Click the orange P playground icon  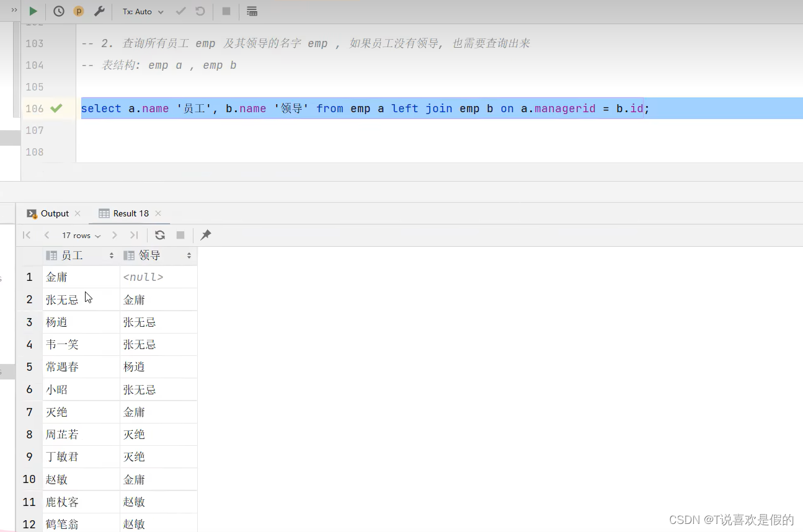[79, 11]
